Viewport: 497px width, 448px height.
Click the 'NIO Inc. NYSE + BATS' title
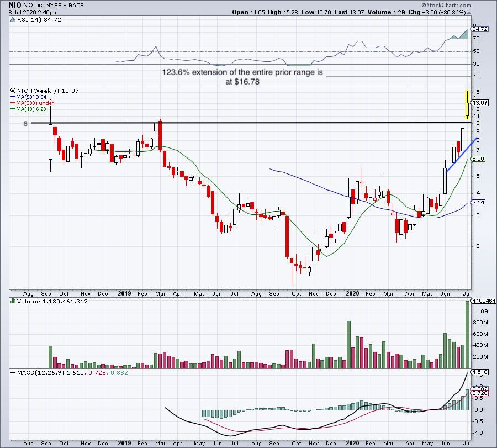coord(54,6)
